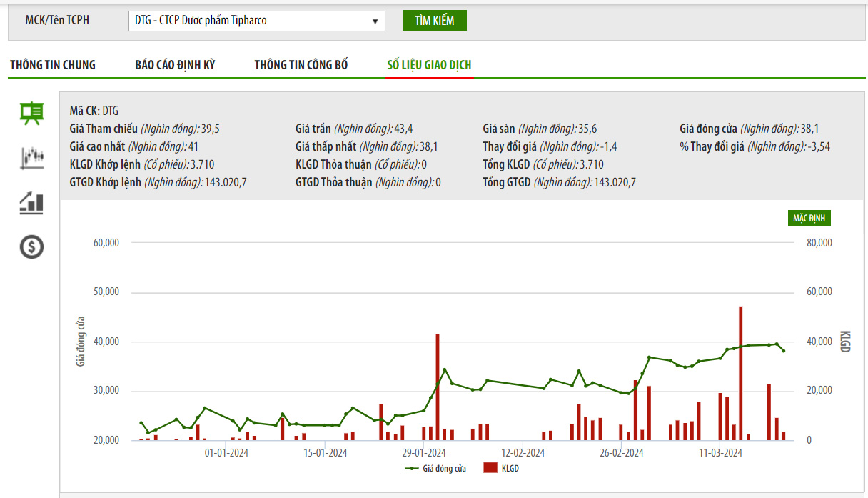
Task: Click the tallest red volume bar in March
Action: tap(740, 373)
